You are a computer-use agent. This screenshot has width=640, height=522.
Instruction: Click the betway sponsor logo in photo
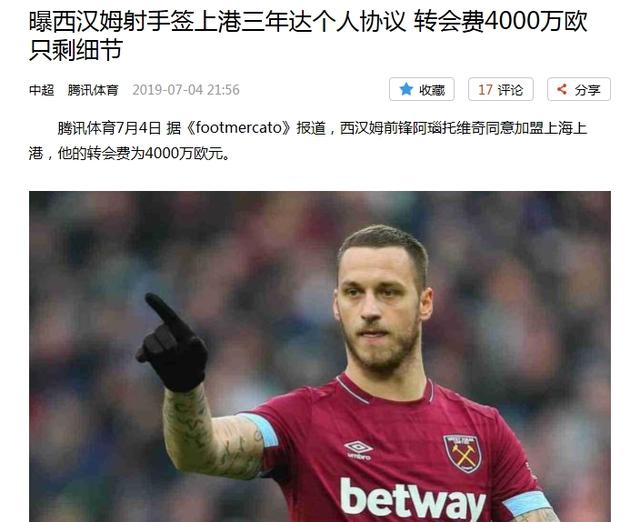pyautogui.click(x=413, y=497)
